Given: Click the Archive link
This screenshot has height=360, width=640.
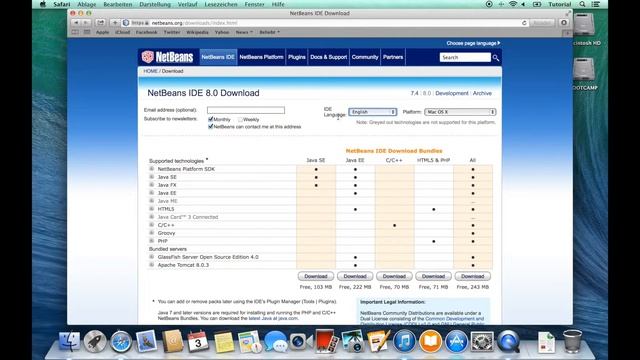Looking at the screenshot, I should pos(482,93).
